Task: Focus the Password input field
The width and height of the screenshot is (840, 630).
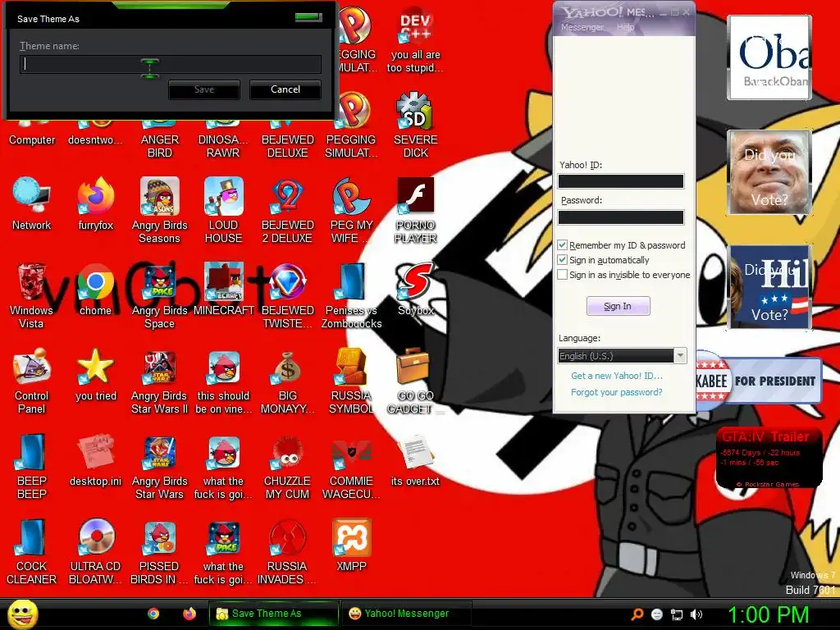Action: click(621, 217)
